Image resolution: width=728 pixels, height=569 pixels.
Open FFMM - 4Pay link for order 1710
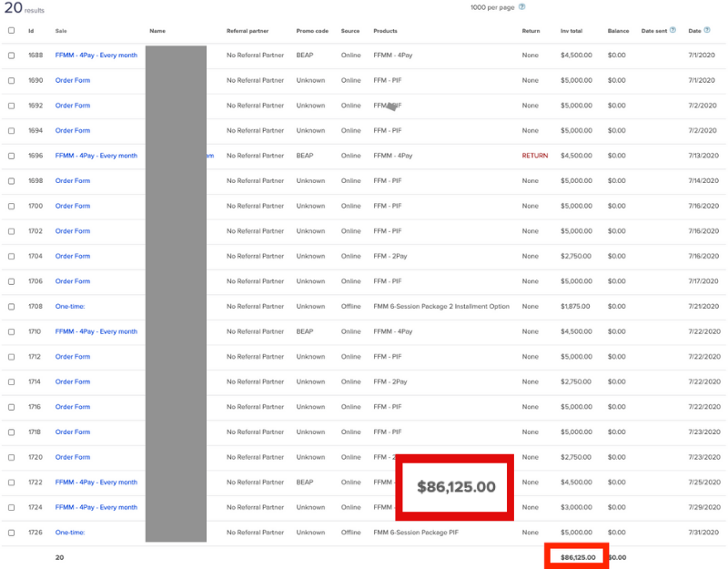(x=96, y=331)
